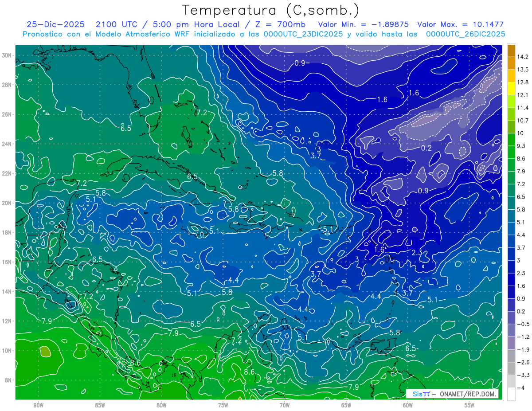Image resolution: width=532 pixels, height=411 pixels.
Task: Click the yellow swatch in the color scale
Action: (x=511, y=89)
